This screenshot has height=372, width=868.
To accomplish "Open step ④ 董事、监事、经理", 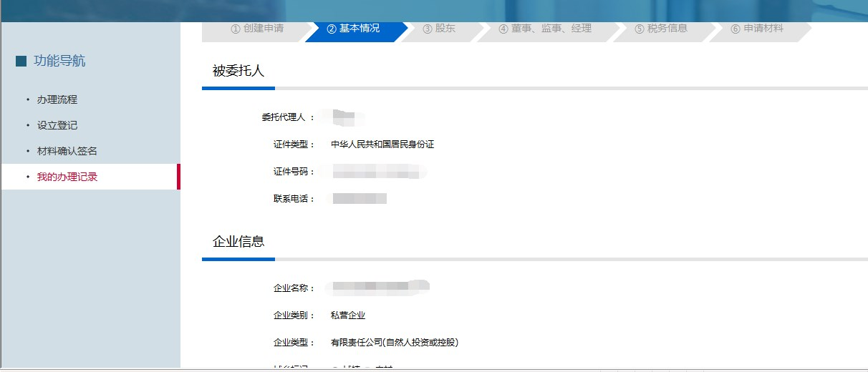I will tap(545, 29).
